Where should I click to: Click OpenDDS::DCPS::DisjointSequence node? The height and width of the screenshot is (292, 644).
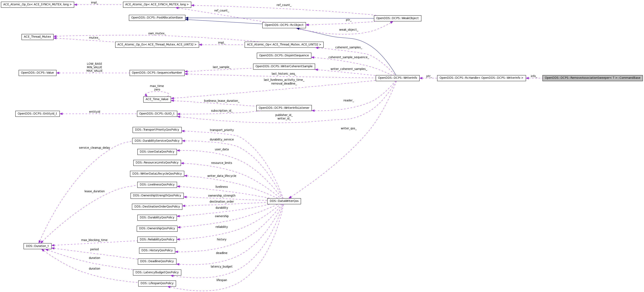coord(284,56)
